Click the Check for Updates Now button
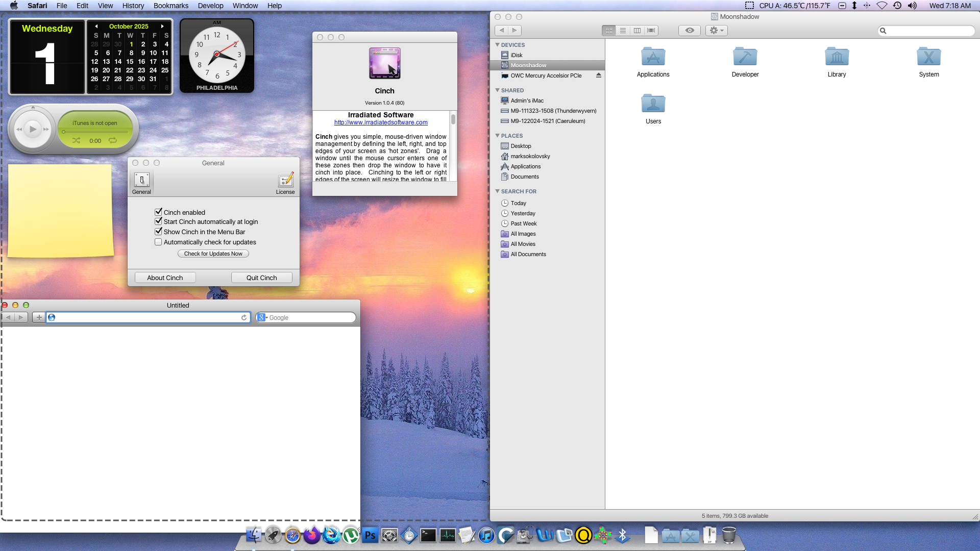The width and height of the screenshot is (980, 551). 213,254
